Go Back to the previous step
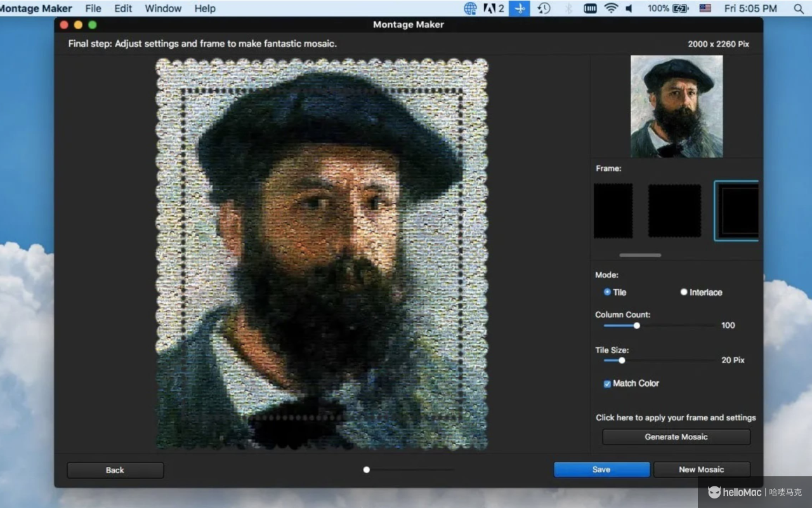 pyautogui.click(x=115, y=470)
